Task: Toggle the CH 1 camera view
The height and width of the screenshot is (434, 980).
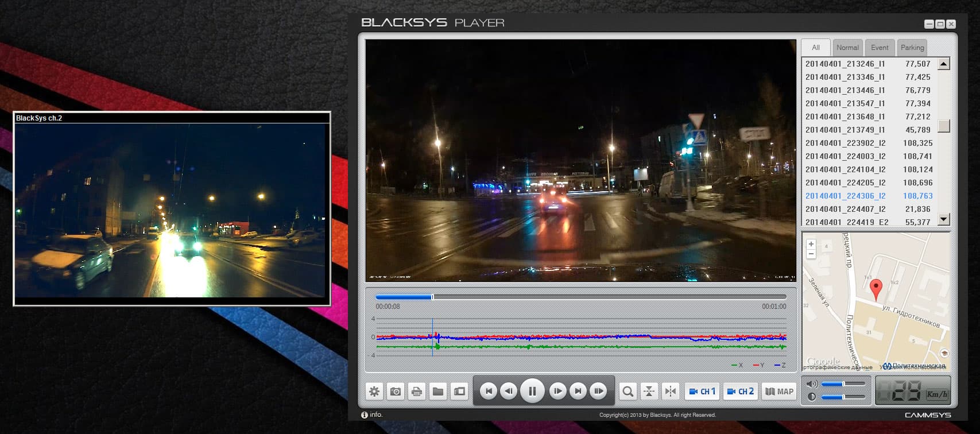Action: point(702,392)
